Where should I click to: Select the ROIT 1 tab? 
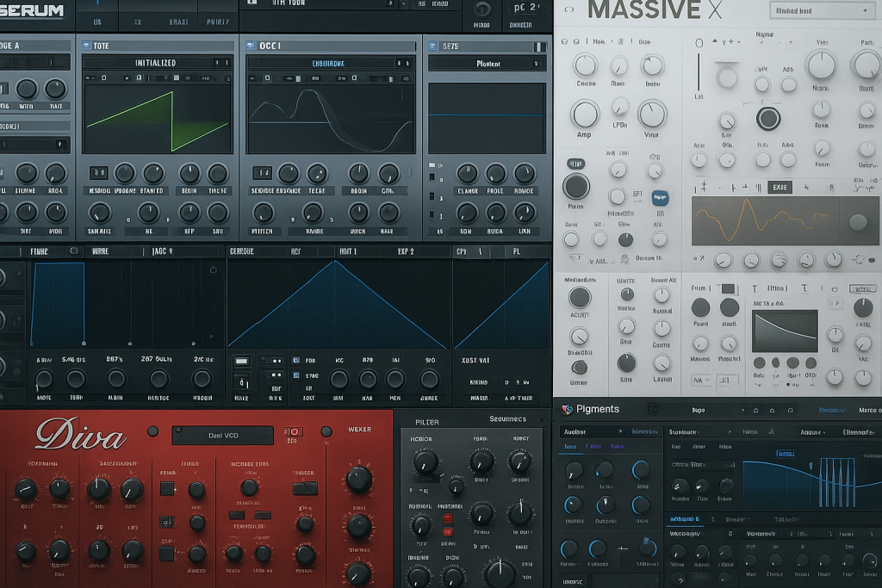348,251
